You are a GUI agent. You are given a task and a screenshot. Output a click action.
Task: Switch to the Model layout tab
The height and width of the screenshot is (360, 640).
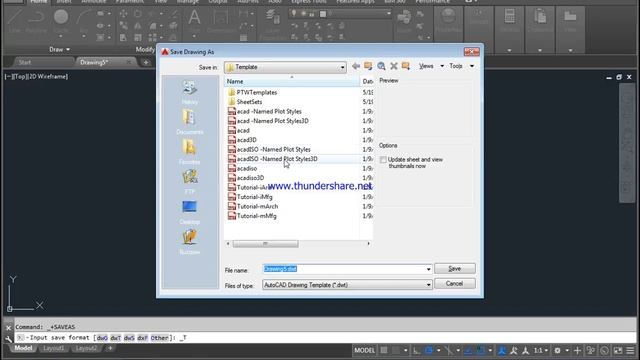pyautogui.click(x=23, y=348)
